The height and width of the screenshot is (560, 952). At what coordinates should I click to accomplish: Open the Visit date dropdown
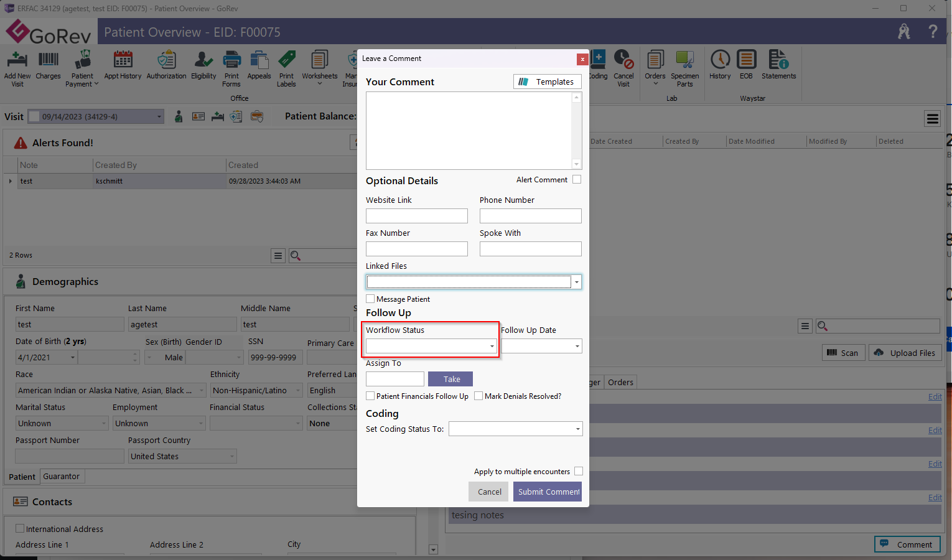tap(159, 116)
